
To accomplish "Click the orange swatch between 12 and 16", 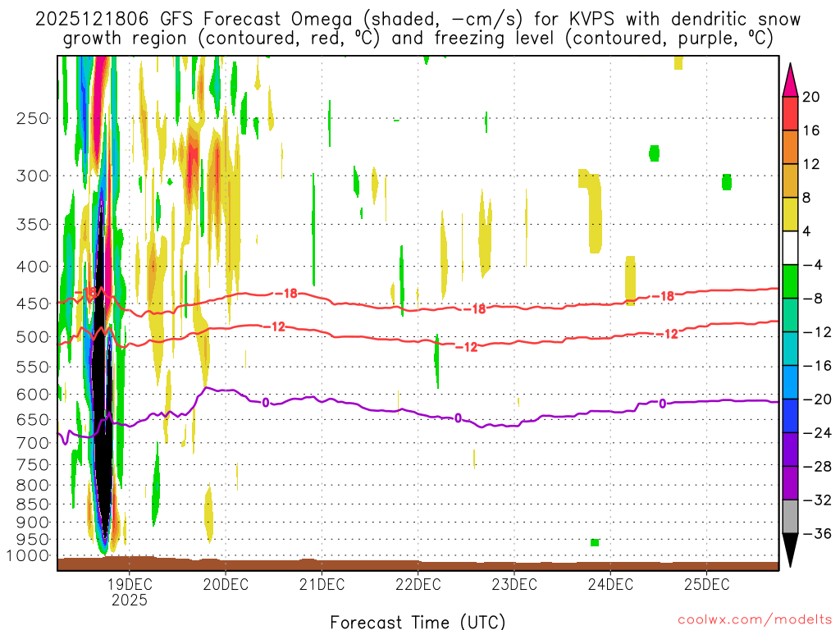I will 790,148.
